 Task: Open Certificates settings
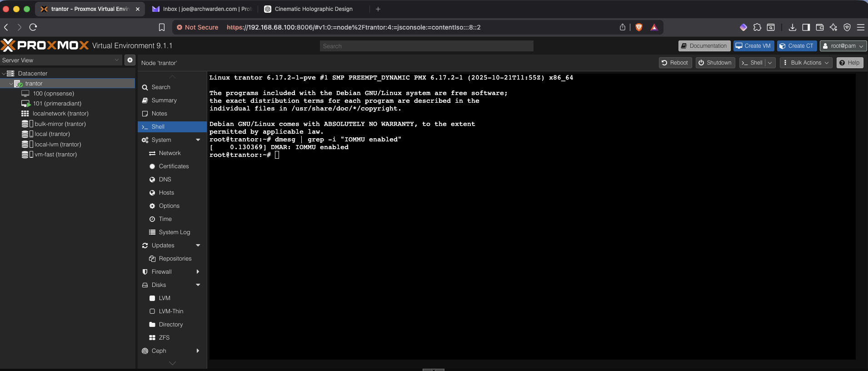[174, 166]
